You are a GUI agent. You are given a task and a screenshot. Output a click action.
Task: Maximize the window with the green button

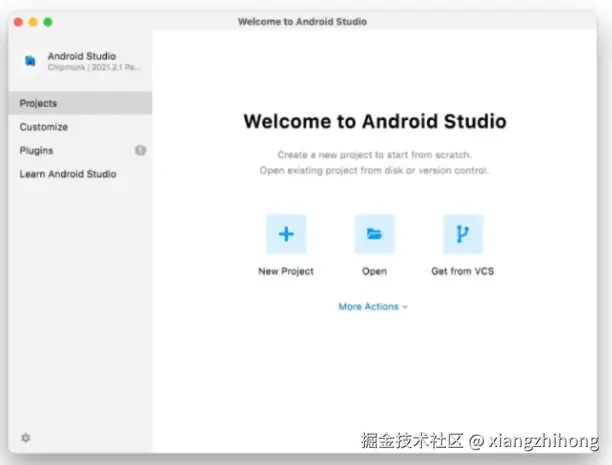point(48,22)
